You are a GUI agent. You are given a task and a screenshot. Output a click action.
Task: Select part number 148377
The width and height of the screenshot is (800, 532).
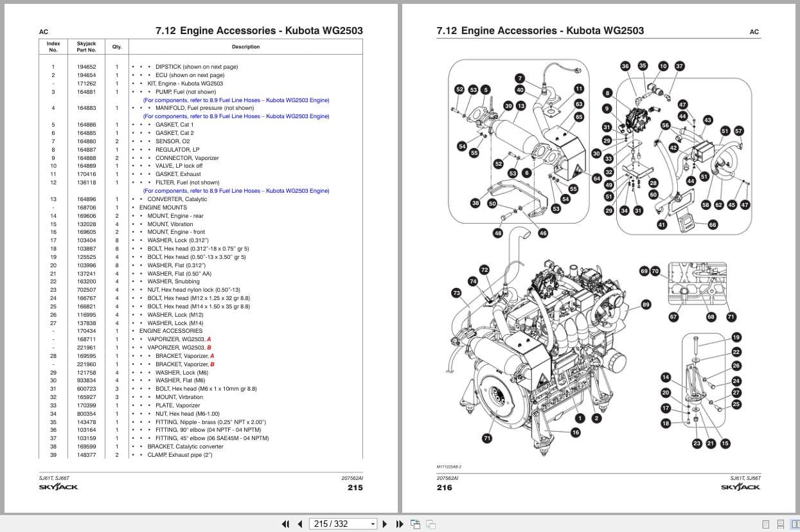[x=86, y=455]
